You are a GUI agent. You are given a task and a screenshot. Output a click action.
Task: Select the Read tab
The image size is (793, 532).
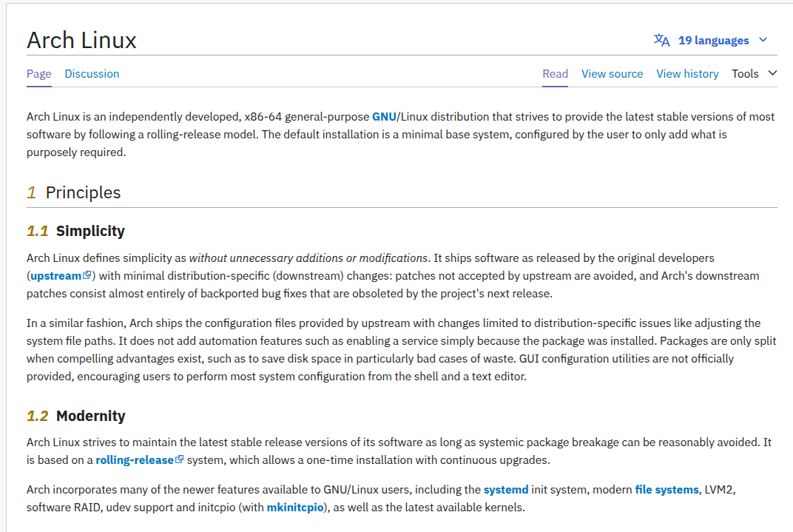point(556,74)
